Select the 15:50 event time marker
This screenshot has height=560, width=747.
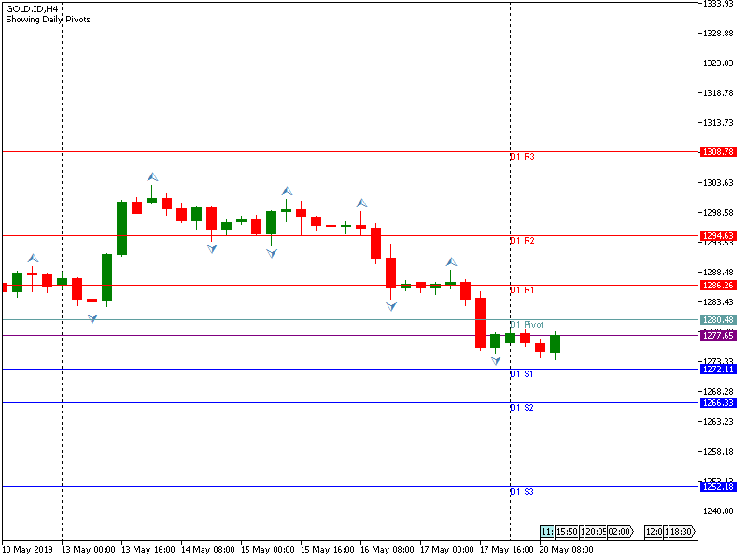click(x=567, y=532)
